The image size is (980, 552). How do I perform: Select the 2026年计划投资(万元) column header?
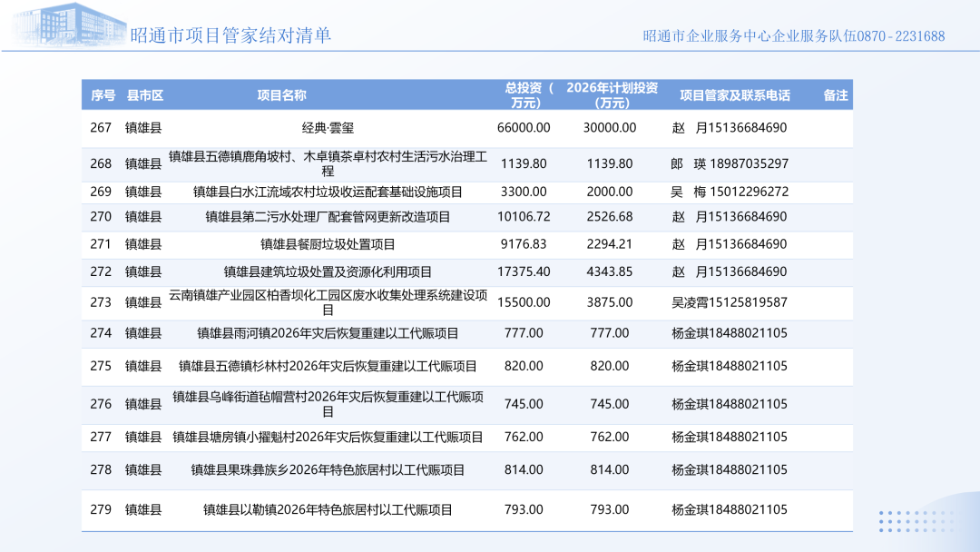(x=612, y=95)
